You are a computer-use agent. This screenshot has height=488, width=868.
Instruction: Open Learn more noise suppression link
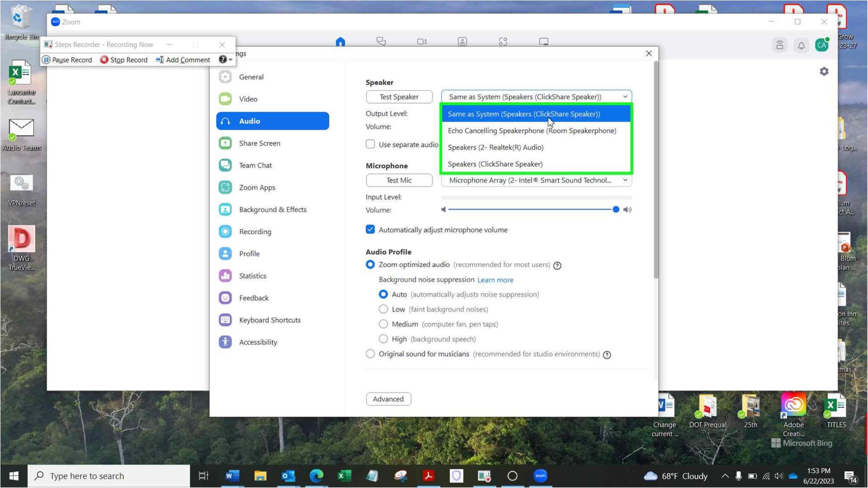click(495, 280)
